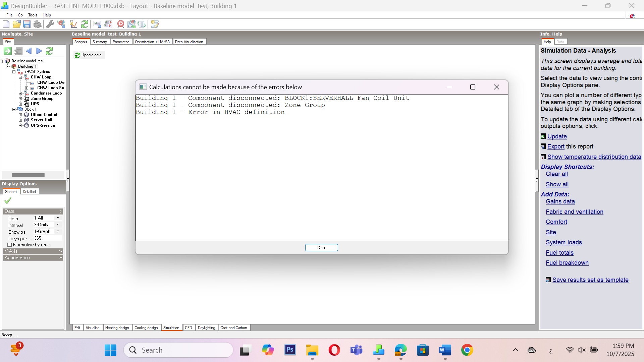Open the Interval dropdown showing 3-Daily
Screen dimensions: 644x362
[x=58, y=225]
